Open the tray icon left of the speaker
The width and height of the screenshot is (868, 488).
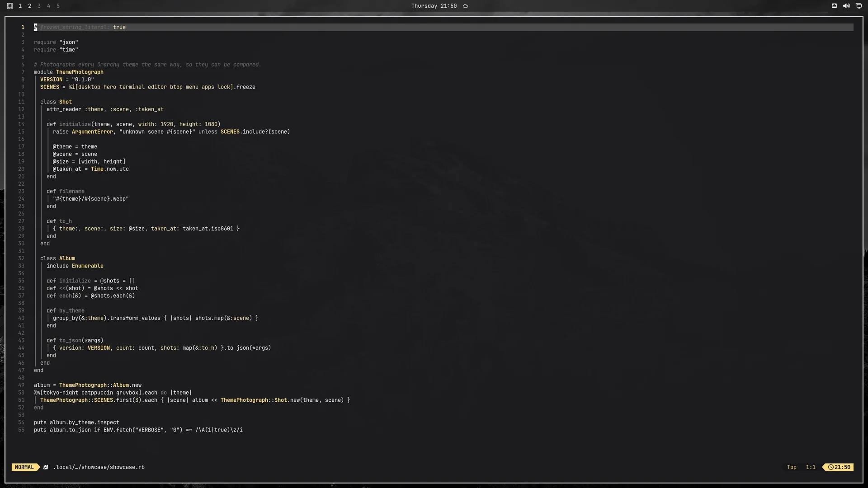(x=834, y=6)
